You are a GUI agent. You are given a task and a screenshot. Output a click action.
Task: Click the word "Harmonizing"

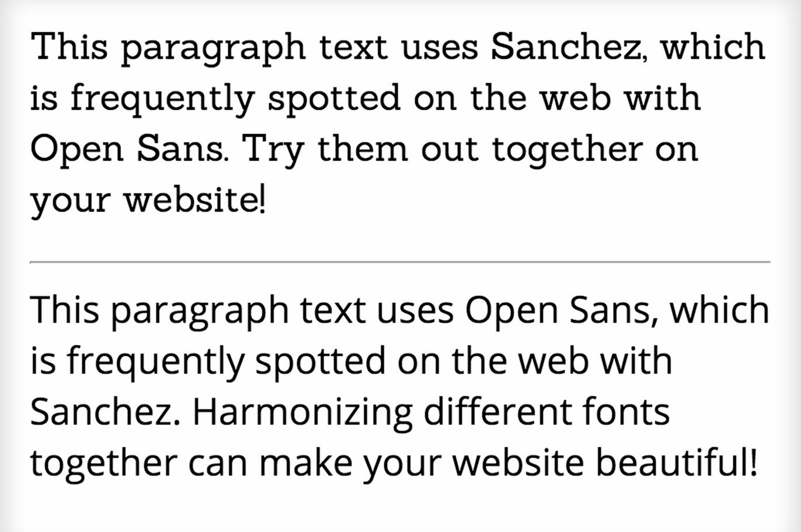click(x=302, y=413)
